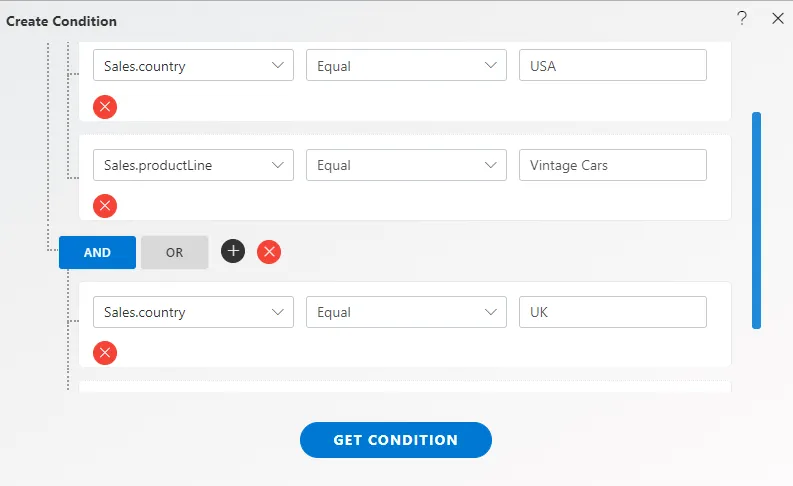Select the AND logical operator

pyautogui.click(x=97, y=252)
